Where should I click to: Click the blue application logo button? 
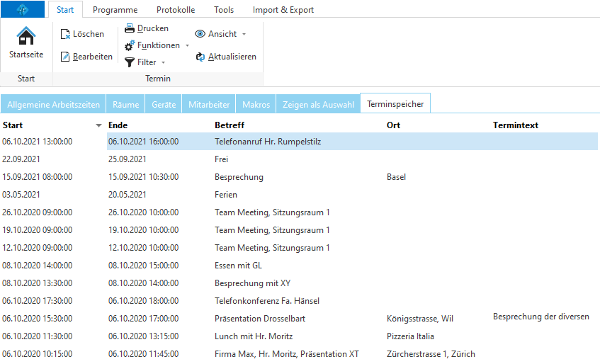23,9
